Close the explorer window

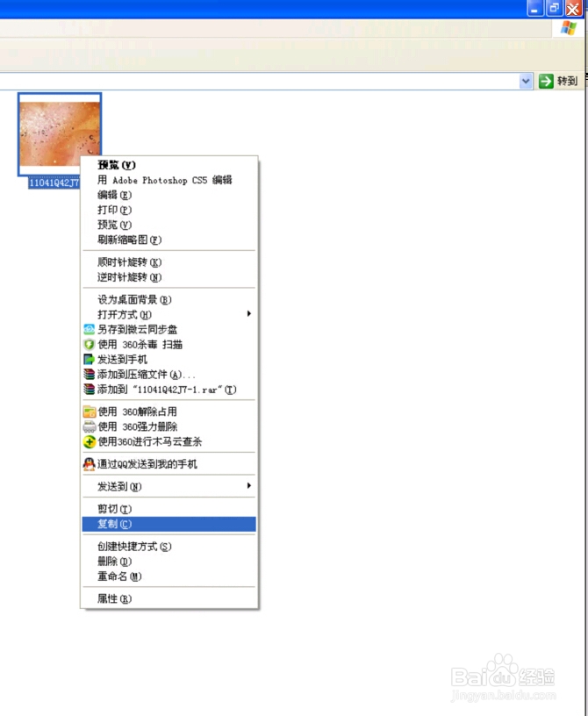coord(573,8)
